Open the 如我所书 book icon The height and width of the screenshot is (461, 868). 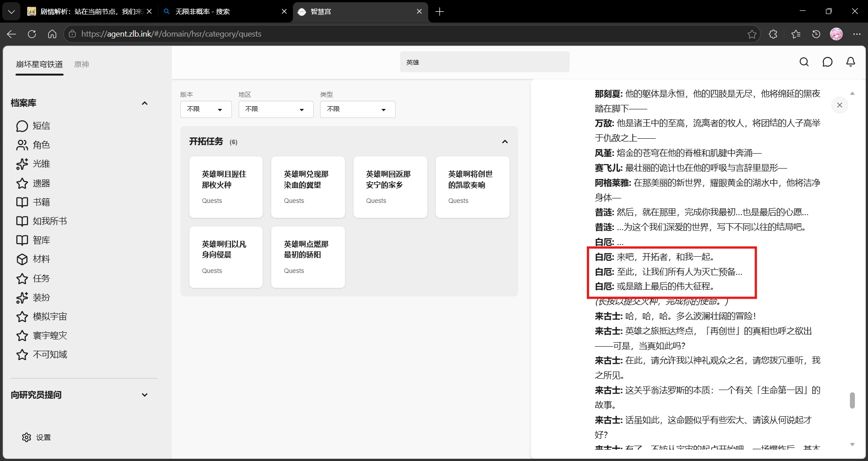[22, 221]
